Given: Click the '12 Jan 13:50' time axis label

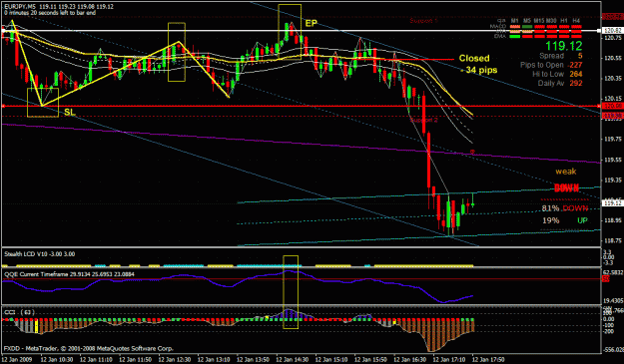Looking at the screenshot, I should [x=253, y=360].
